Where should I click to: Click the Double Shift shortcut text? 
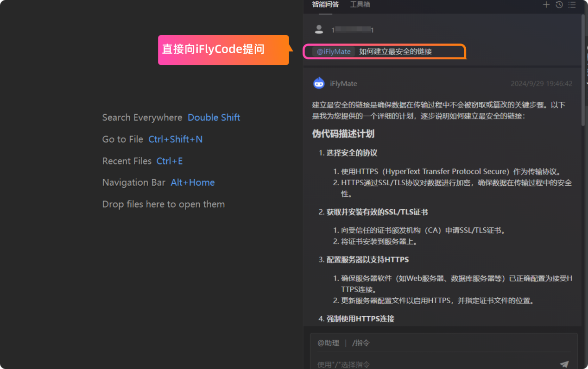coord(214,118)
